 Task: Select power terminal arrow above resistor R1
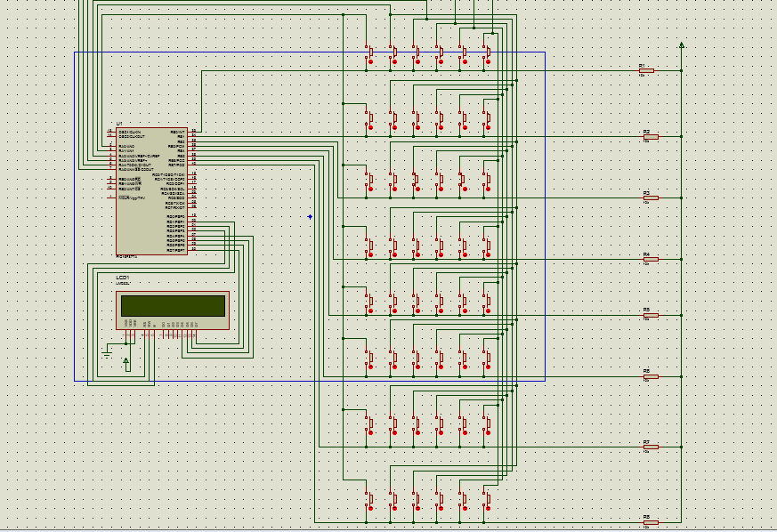[682, 45]
